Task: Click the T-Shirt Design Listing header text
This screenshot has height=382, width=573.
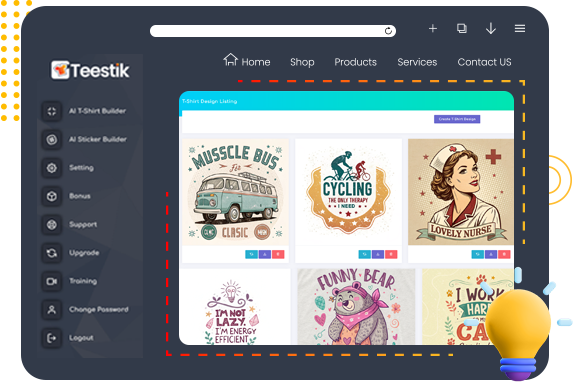Action: click(x=209, y=101)
